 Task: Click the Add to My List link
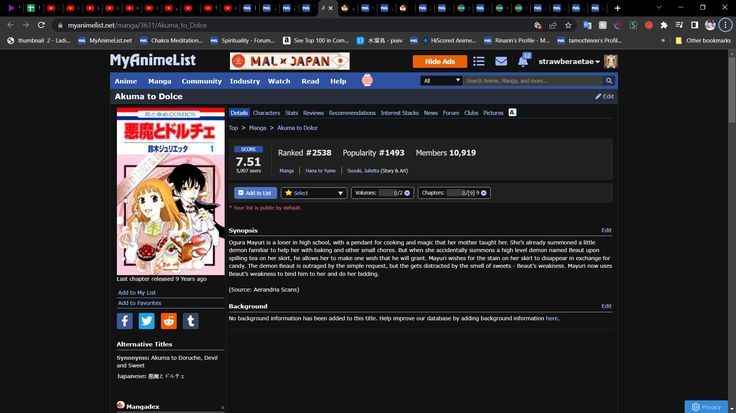[x=137, y=292]
